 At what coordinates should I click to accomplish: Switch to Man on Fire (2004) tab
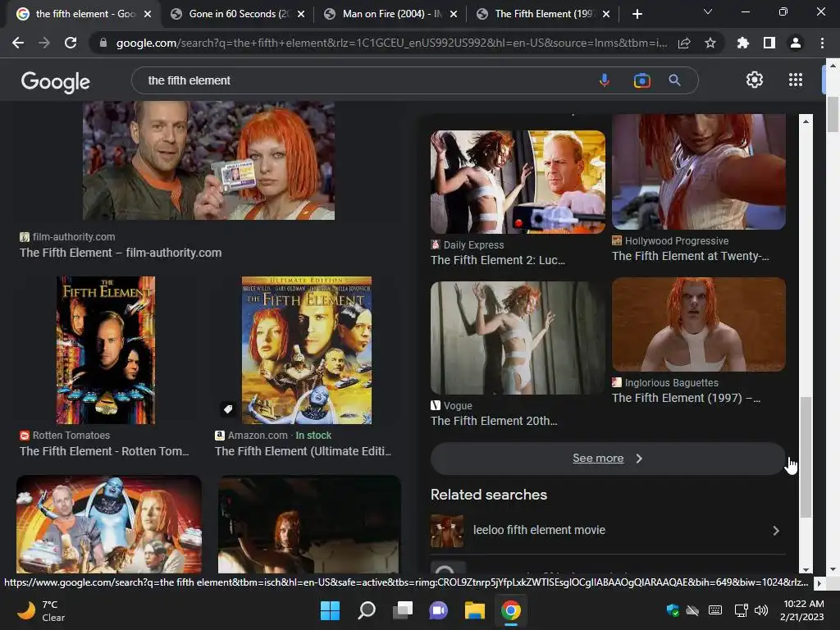[391, 14]
